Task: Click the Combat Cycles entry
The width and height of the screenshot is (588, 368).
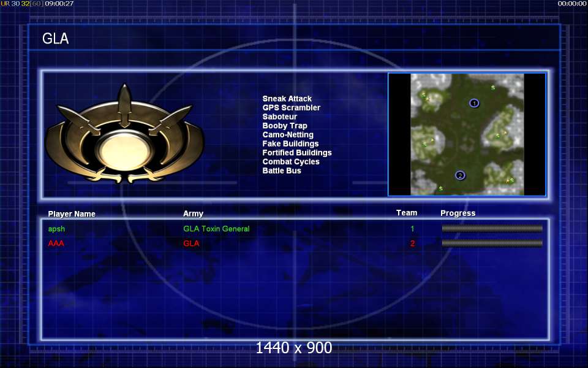Action: pos(290,162)
